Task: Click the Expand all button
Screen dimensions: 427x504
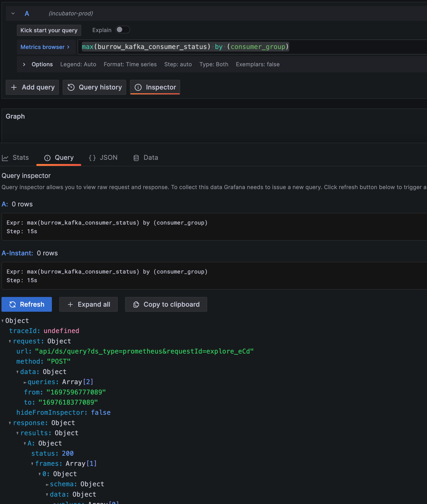Action: tap(88, 304)
